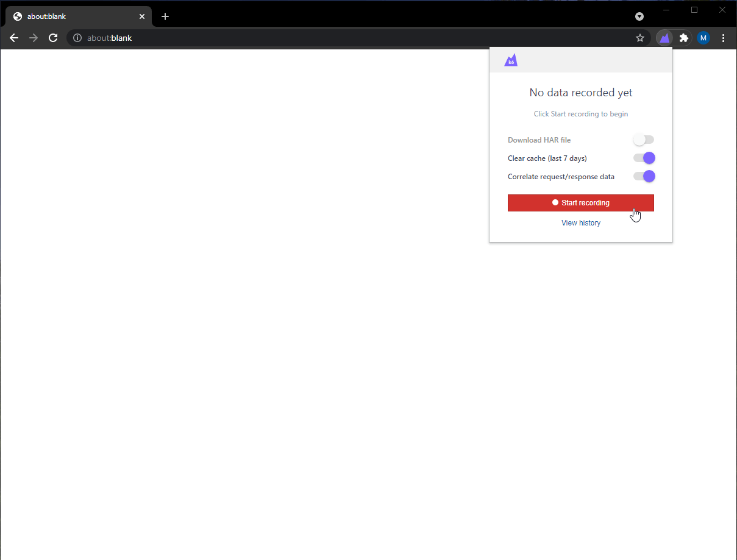
Task: Minimize the Chrome window
Action: pos(666,10)
